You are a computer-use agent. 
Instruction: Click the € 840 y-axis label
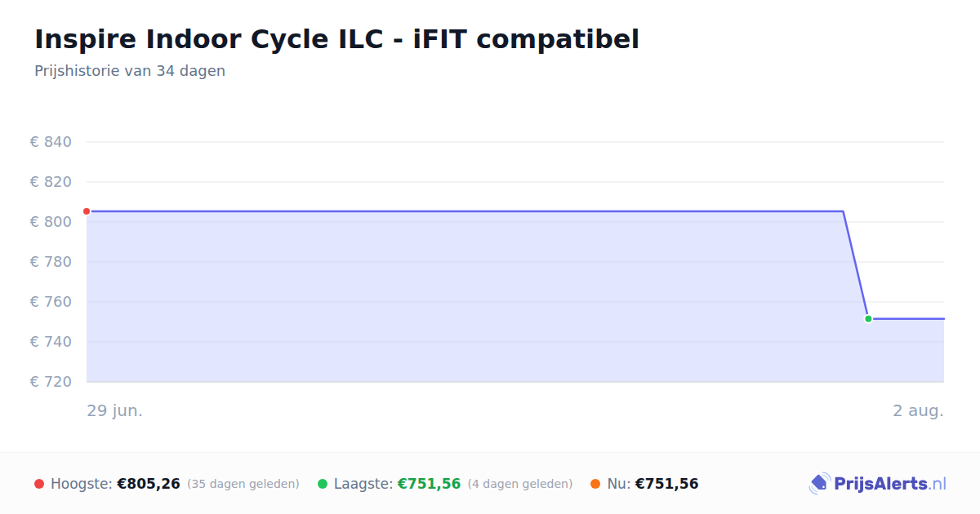coord(51,142)
